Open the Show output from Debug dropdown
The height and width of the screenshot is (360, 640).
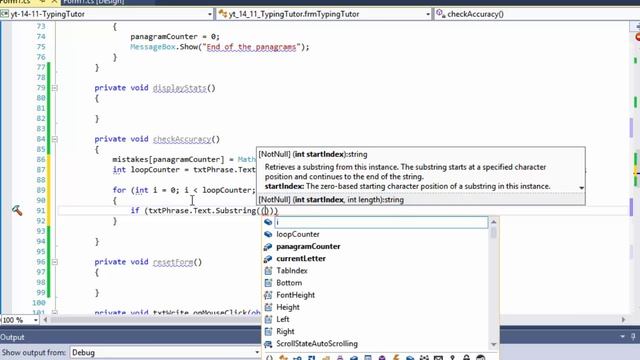[257, 352]
